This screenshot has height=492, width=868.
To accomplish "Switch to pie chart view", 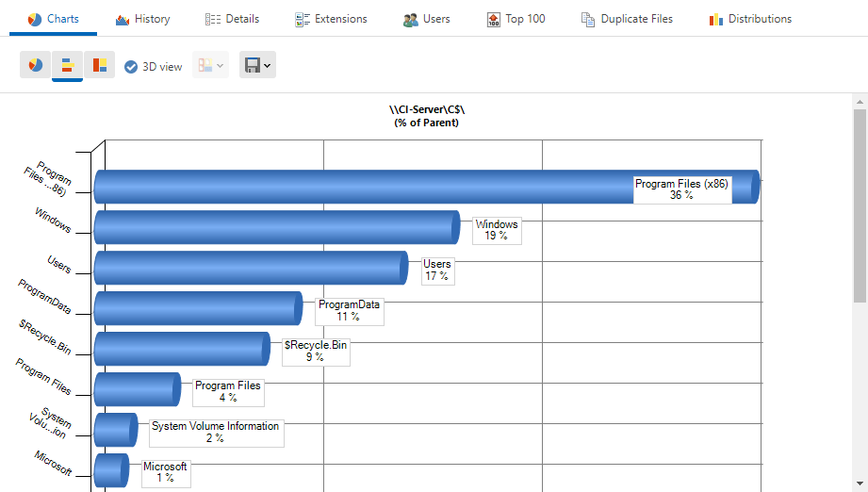I will point(36,65).
